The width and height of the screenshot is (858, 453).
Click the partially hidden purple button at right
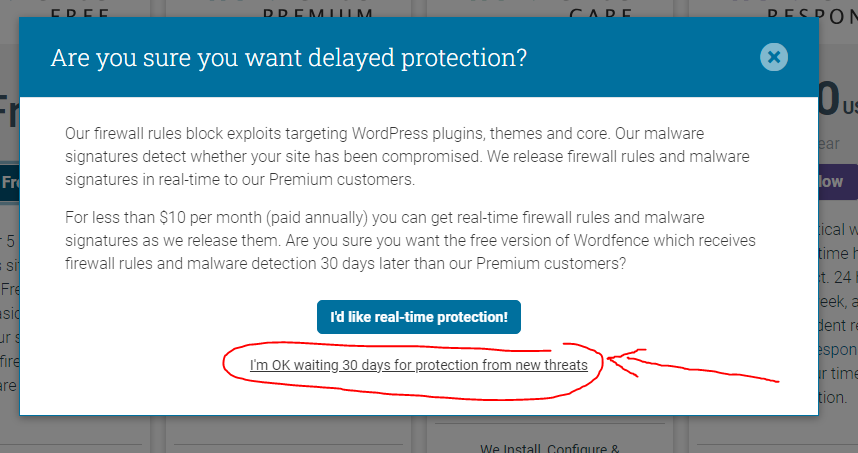click(x=838, y=182)
